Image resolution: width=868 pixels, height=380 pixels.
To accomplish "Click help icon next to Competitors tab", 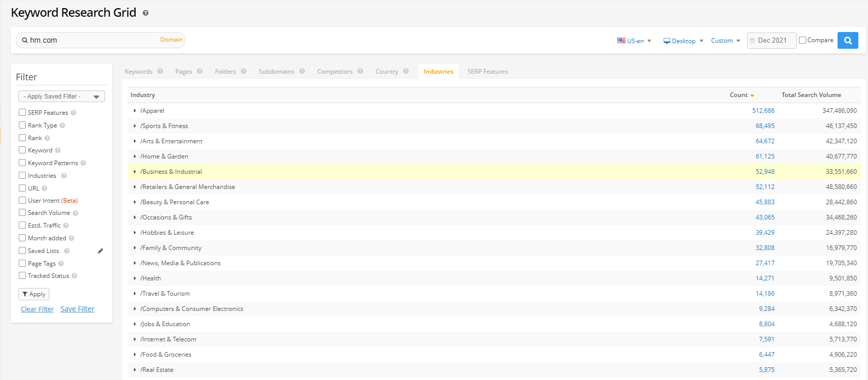I will pos(360,71).
